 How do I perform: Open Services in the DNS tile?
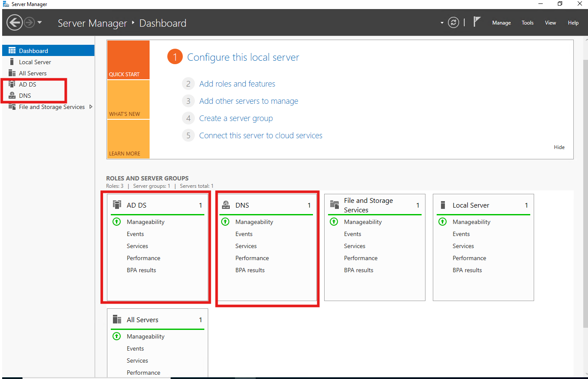pos(246,246)
